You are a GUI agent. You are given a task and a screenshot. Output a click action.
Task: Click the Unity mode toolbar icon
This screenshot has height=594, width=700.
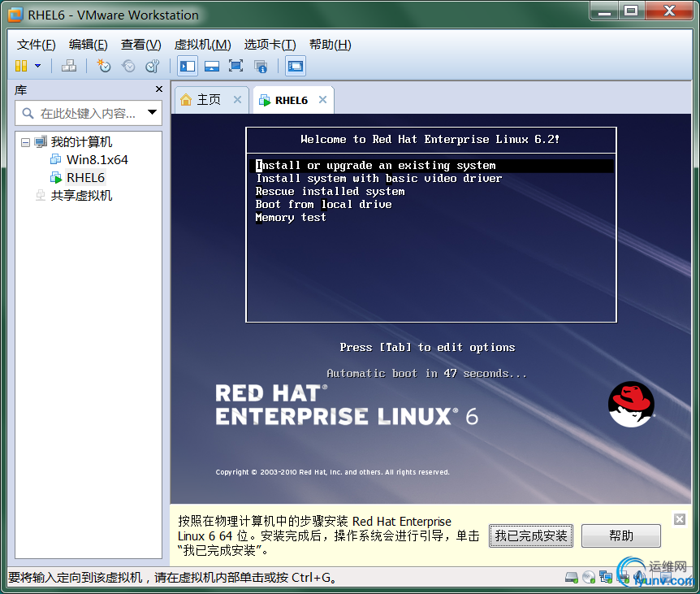pos(261,67)
